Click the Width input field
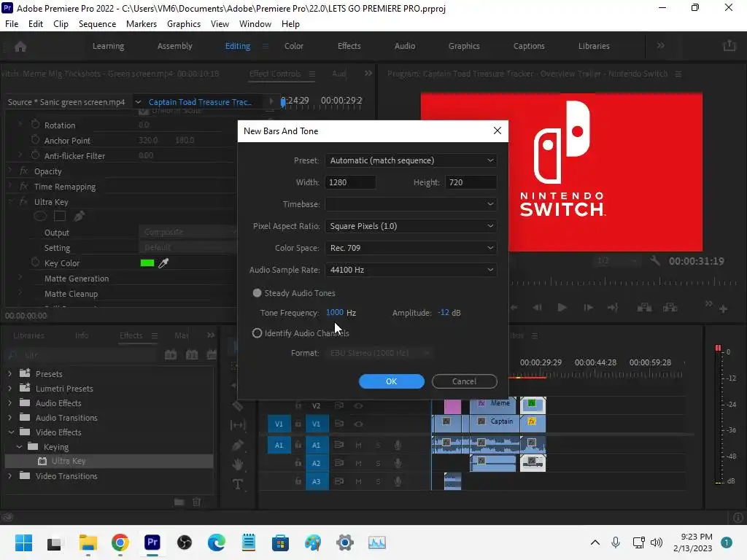The image size is (747, 560). (x=351, y=182)
